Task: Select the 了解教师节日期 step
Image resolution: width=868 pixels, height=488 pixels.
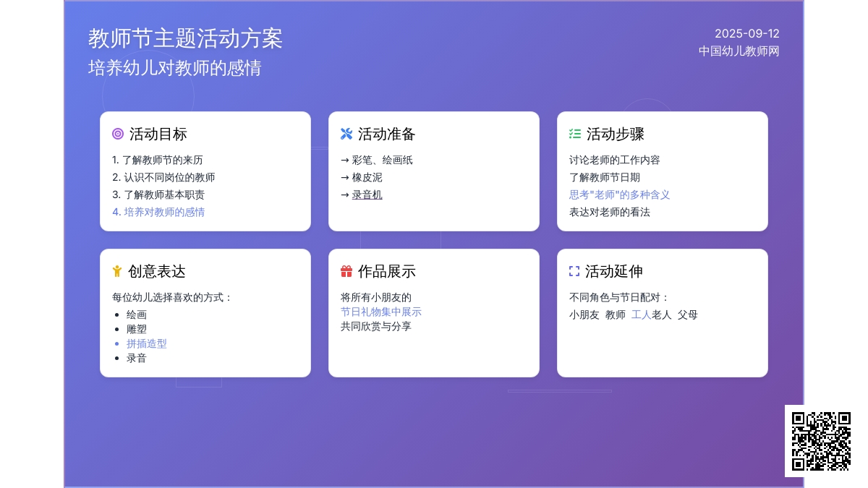Action: pyautogui.click(x=605, y=177)
